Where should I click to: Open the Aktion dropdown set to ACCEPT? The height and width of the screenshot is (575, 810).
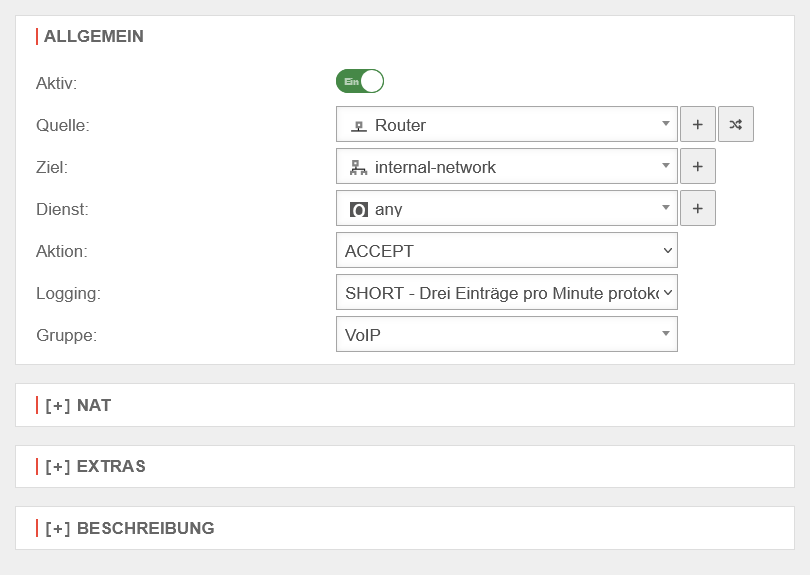(506, 251)
